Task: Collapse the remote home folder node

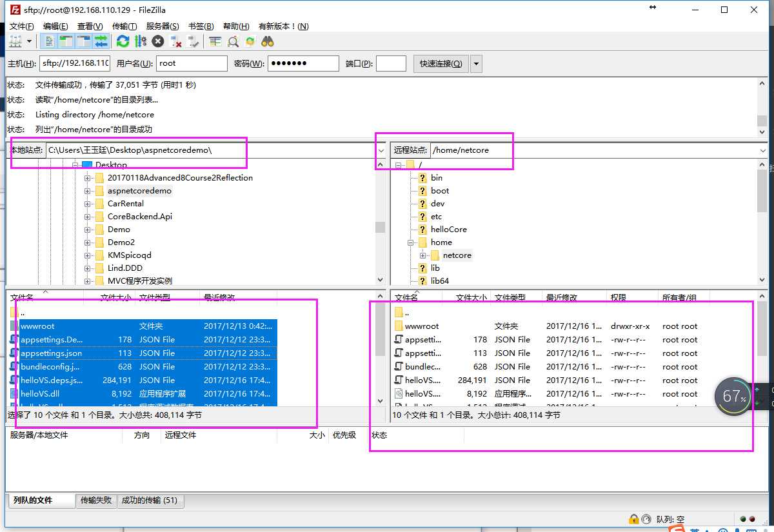Action: (x=410, y=242)
